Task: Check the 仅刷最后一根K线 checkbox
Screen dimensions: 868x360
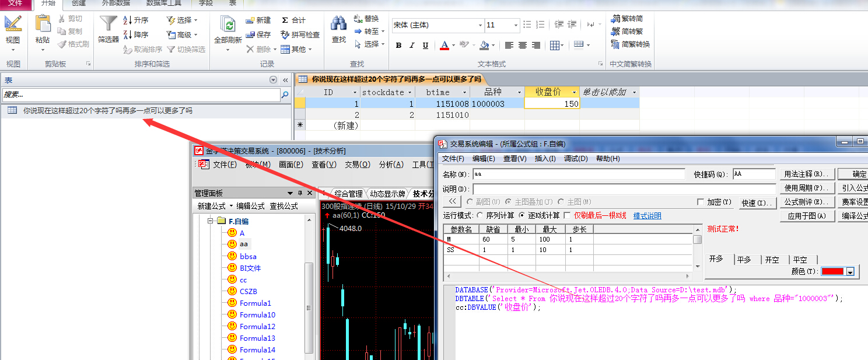Action: 567,216
